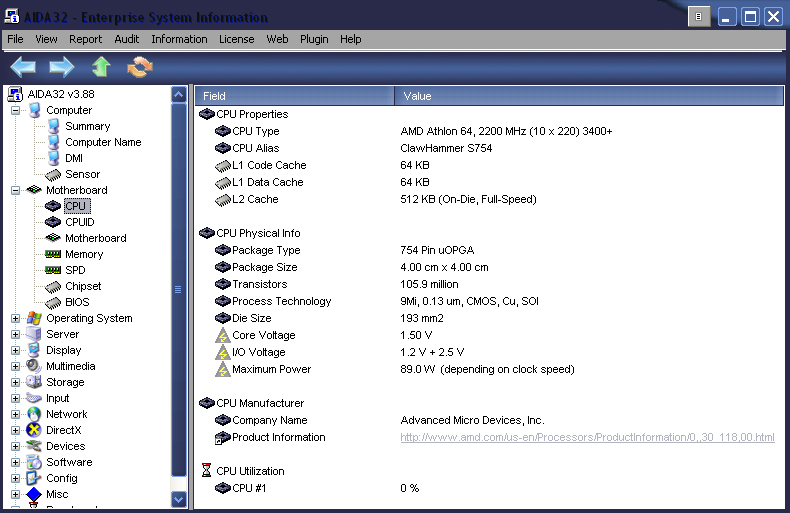The height and width of the screenshot is (513, 790).
Task: Select the Computer Name tree item
Action: coord(103,142)
